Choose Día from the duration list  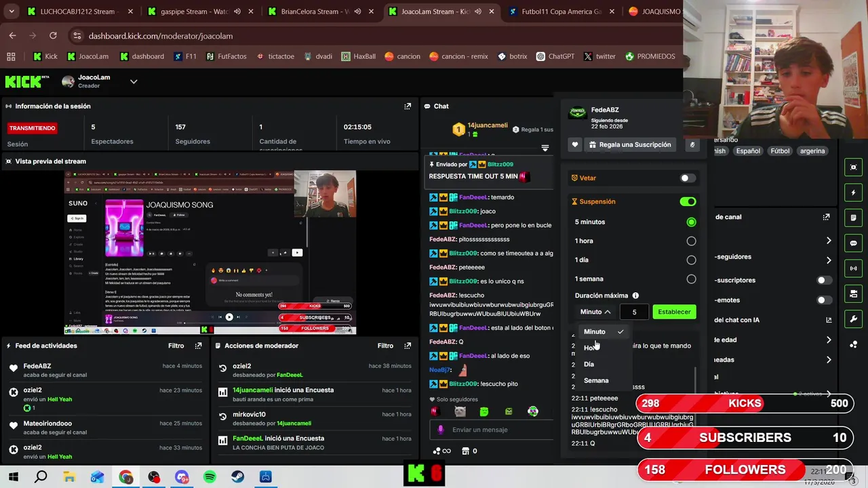pyautogui.click(x=604, y=364)
